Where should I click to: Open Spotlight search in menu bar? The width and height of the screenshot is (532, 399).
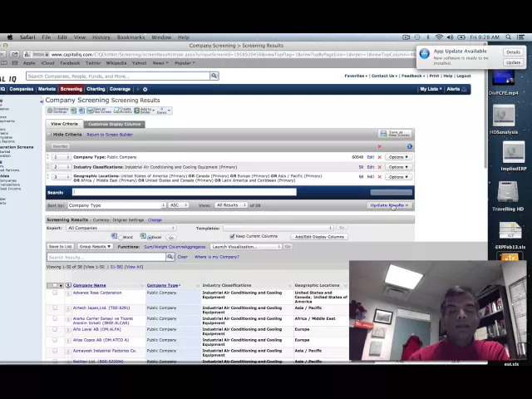coord(508,37)
